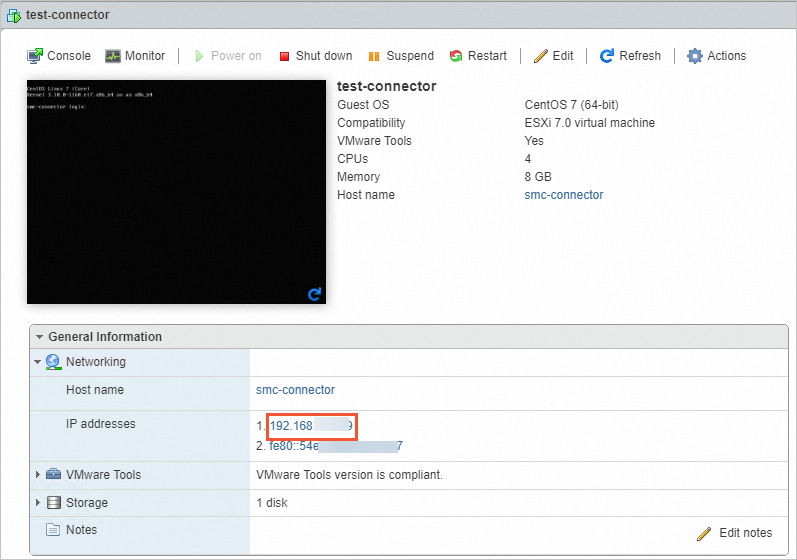Image resolution: width=797 pixels, height=560 pixels.
Task: Open the console screenshot thumbnail
Action: (x=176, y=192)
